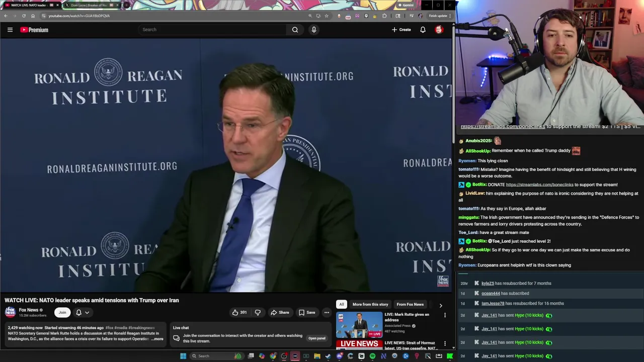Switch to the WATCH LIVE: NATO leader tab
644x362 pixels.
coord(31,5)
